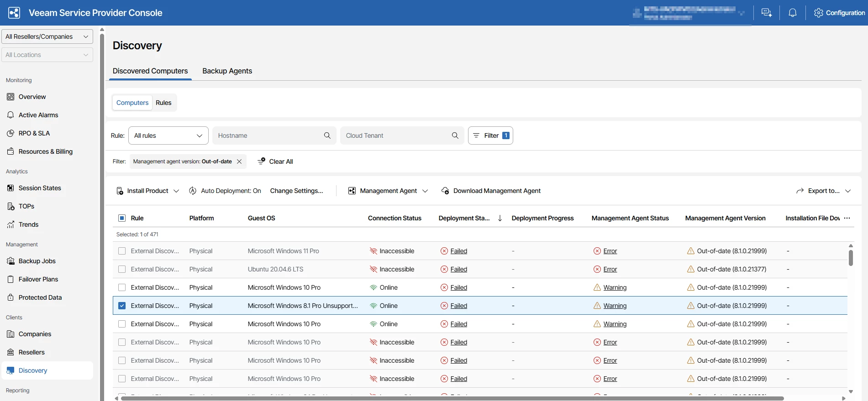The width and height of the screenshot is (868, 401).
Task: Click the notifications bell icon
Action: 792,13
